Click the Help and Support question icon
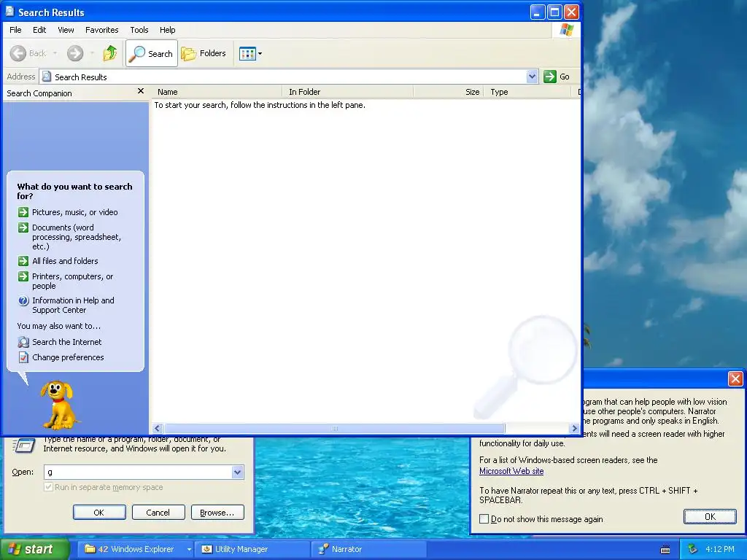 click(23, 300)
